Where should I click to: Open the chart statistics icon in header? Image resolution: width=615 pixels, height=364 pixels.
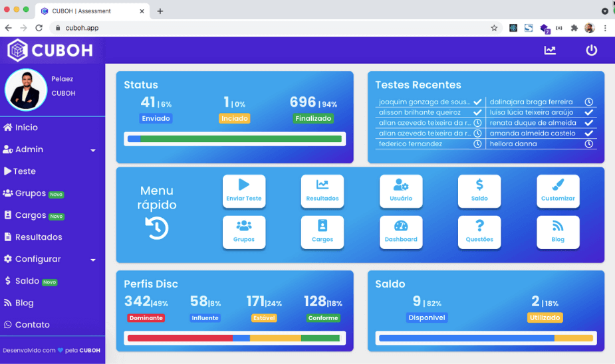[550, 50]
